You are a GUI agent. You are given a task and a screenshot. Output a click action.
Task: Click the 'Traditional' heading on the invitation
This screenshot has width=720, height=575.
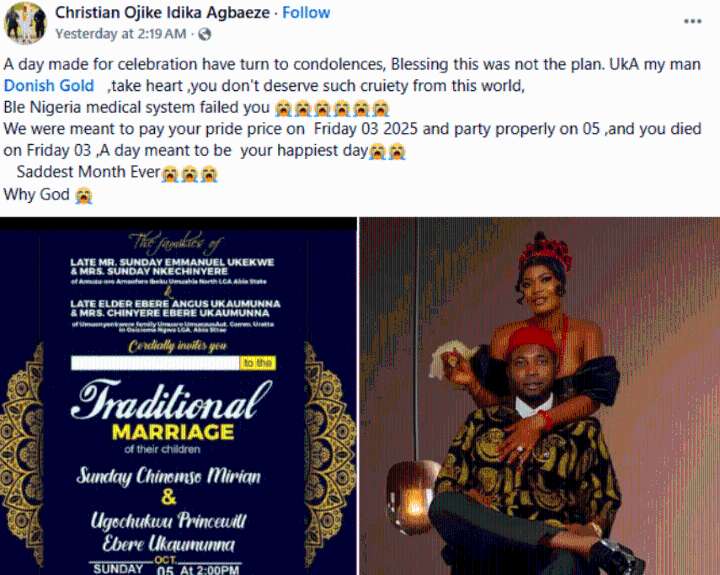pyautogui.click(x=171, y=400)
